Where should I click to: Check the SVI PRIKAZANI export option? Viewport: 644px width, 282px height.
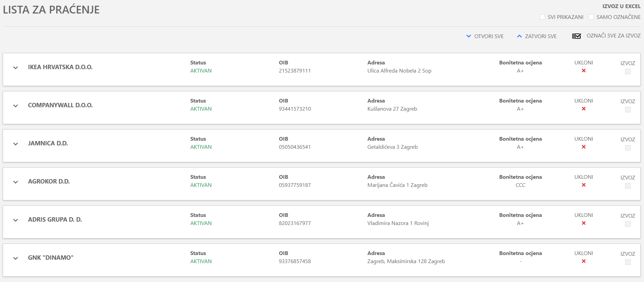542,17
